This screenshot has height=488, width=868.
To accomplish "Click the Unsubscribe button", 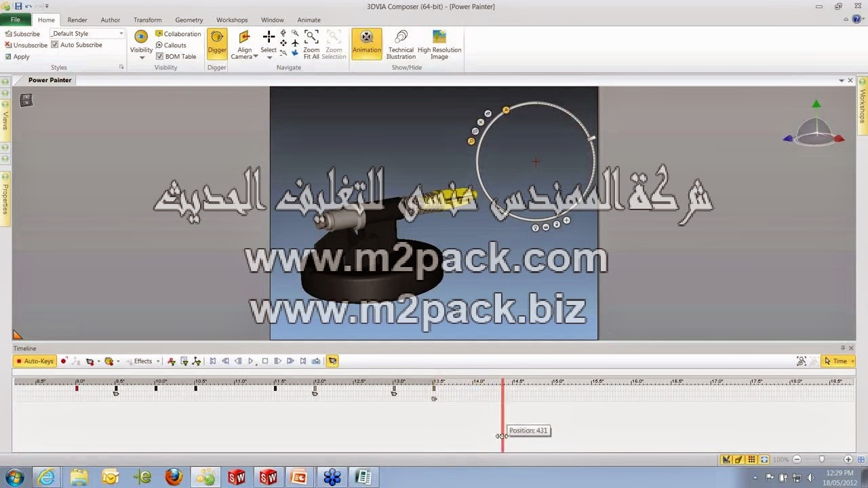I will 26,45.
